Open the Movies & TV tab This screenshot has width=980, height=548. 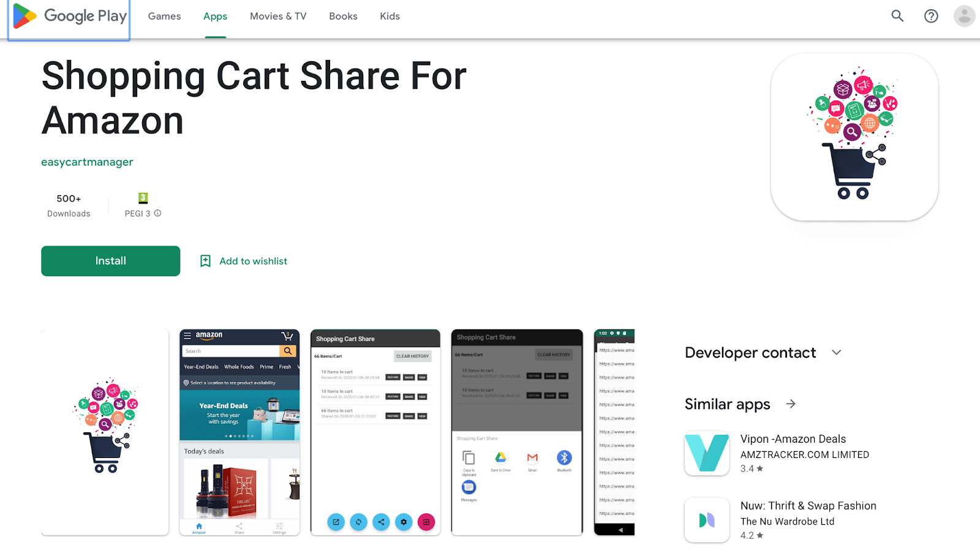(x=278, y=17)
